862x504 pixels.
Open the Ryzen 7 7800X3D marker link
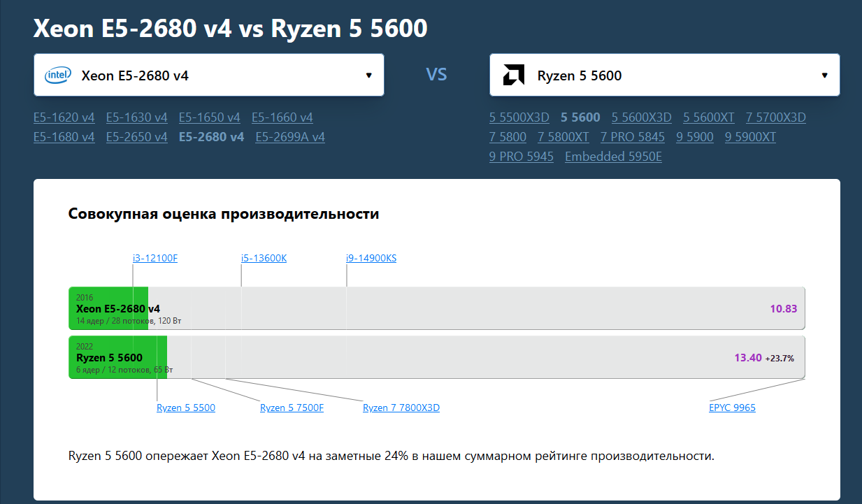pos(401,408)
